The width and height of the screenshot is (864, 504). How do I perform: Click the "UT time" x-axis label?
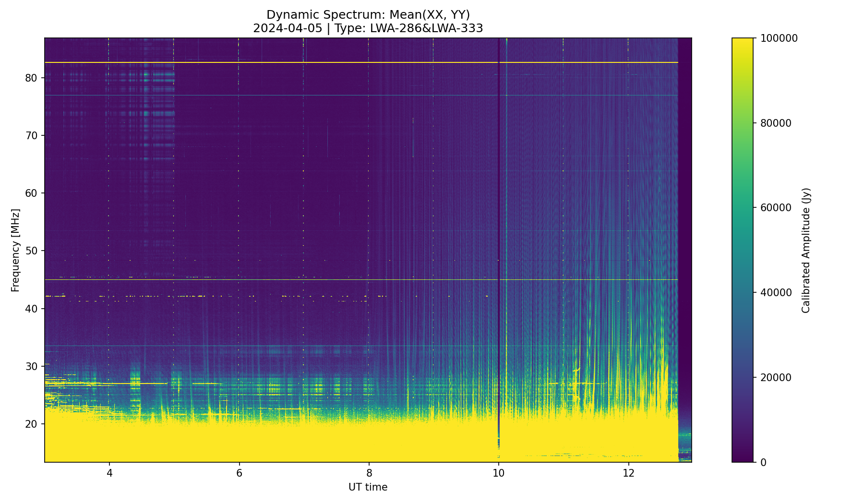pyautogui.click(x=368, y=487)
